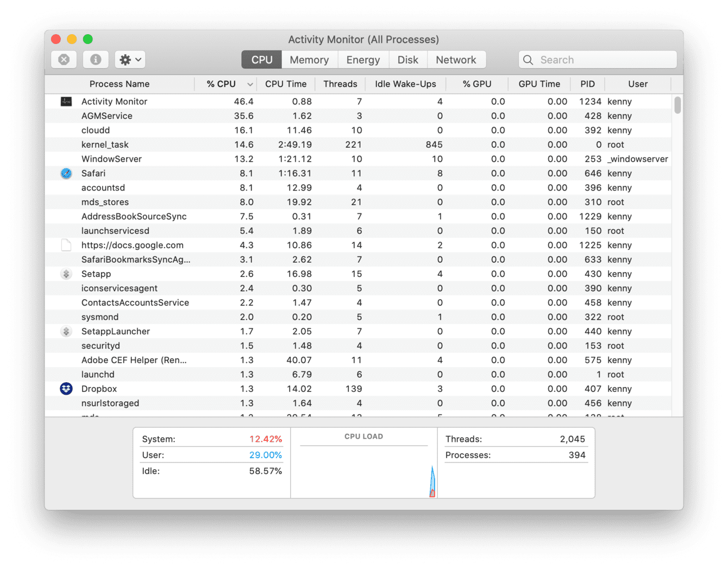The image size is (728, 569).
Task: Click the System 12.42% value
Action: 266,439
